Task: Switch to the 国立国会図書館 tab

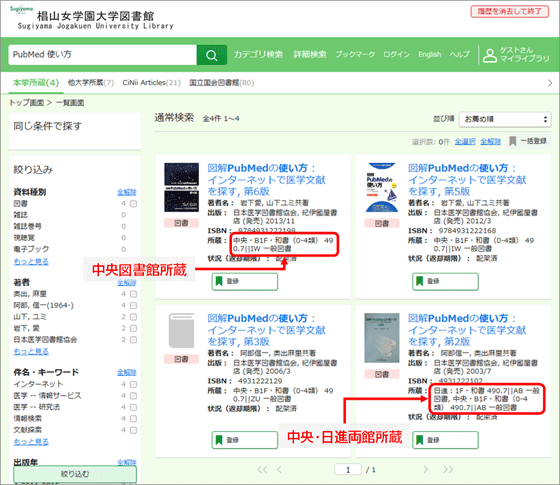Action: pos(222,82)
